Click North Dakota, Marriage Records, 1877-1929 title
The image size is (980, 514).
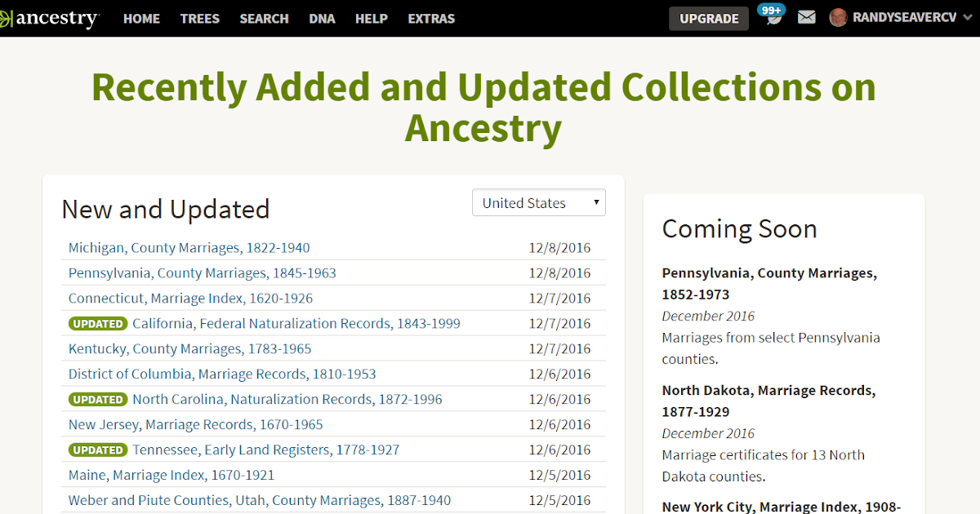768,401
